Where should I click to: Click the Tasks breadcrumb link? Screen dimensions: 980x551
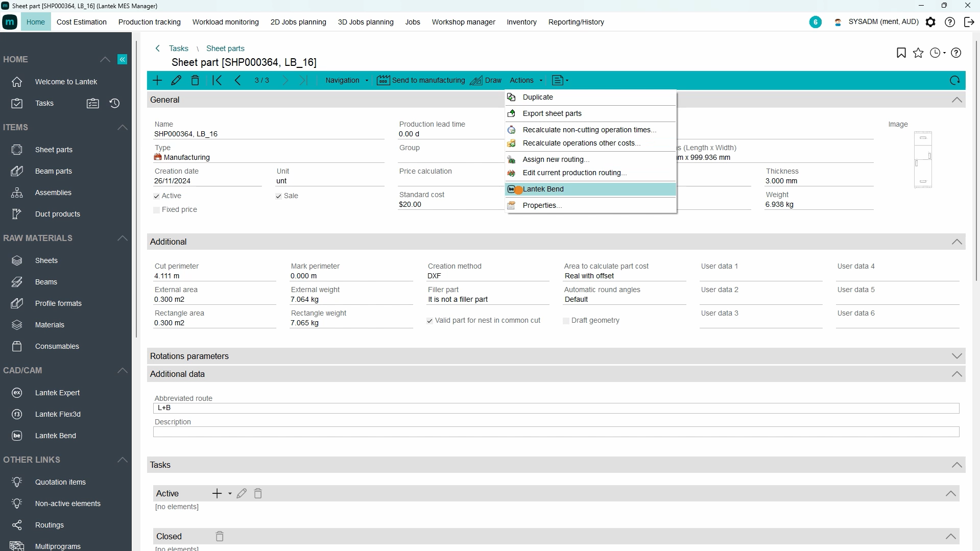[x=179, y=49]
